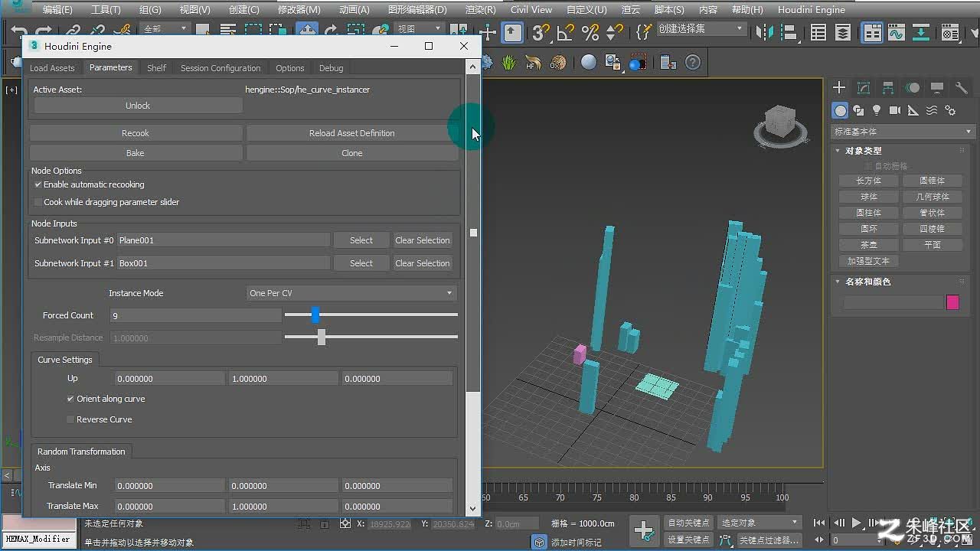Open the Utilities wrench panel
This screenshot has width=980, height=551.
[962, 88]
